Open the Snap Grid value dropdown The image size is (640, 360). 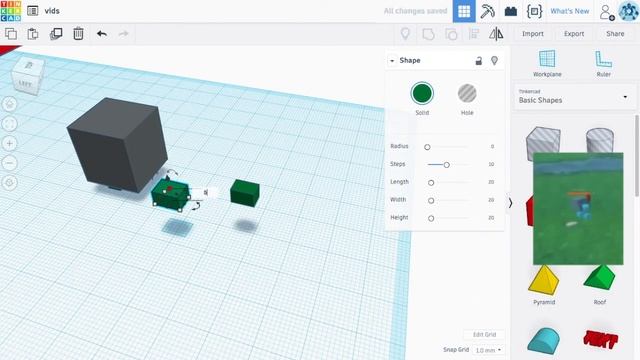click(488, 350)
